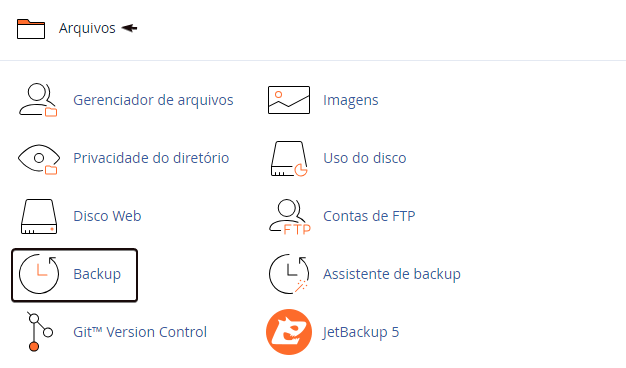Open the Privacidade do diretório link

pyautogui.click(x=151, y=158)
